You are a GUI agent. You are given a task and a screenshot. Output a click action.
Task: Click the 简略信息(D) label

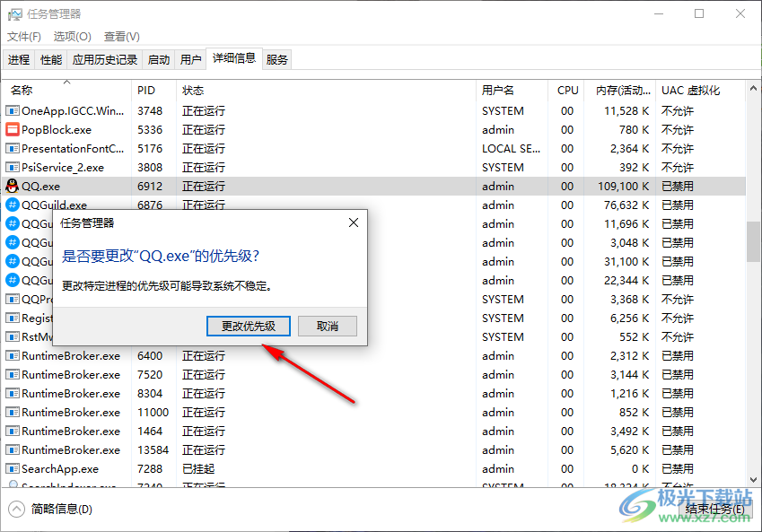(x=62, y=510)
